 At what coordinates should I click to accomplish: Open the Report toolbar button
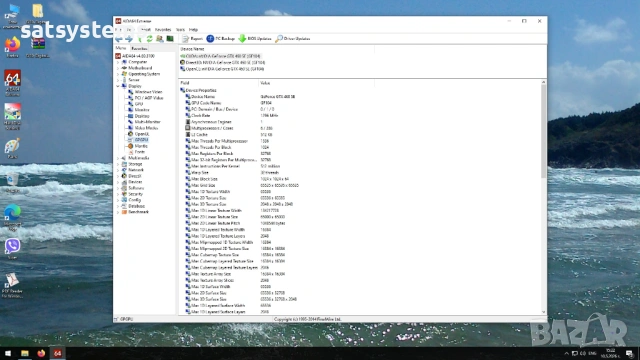tap(192, 39)
